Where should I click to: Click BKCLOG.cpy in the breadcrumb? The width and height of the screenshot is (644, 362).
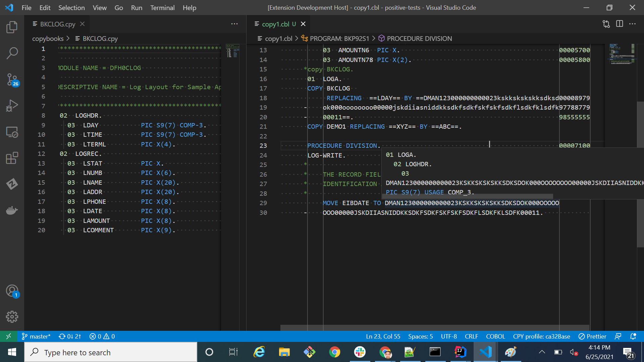coord(100,39)
